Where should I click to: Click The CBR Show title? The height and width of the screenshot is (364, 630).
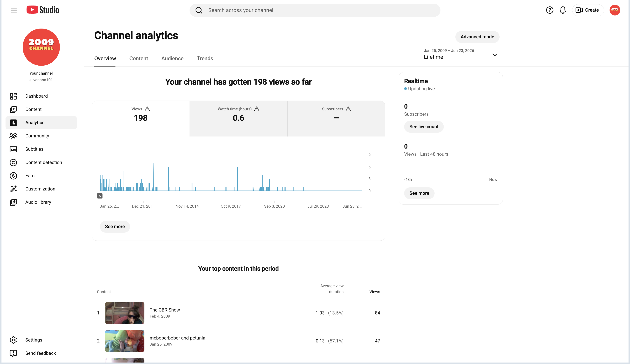(x=165, y=310)
